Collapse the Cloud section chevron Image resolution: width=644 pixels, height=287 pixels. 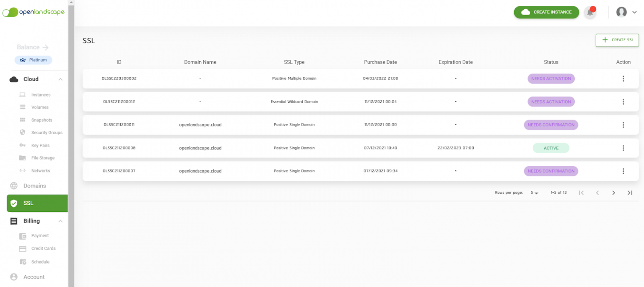[60, 79]
